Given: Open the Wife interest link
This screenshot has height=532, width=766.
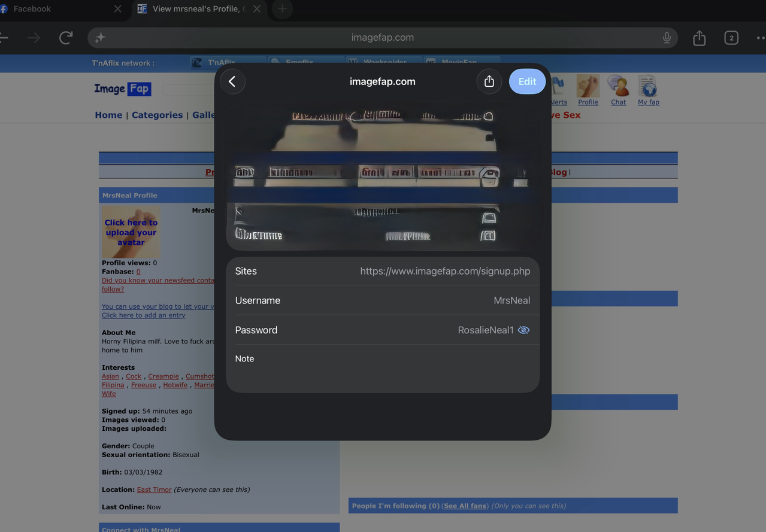Looking at the screenshot, I should [109, 394].
